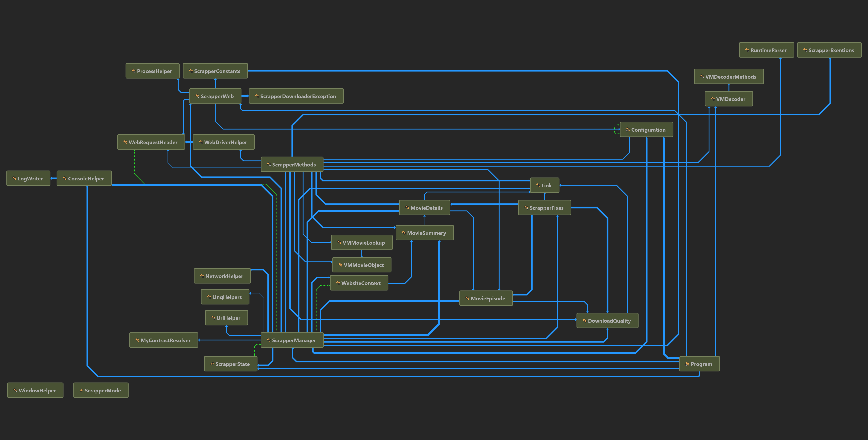This screenshot has width=868, height=440.
Task: Click the icon beside the ScrapperState label
Action: 212,364
